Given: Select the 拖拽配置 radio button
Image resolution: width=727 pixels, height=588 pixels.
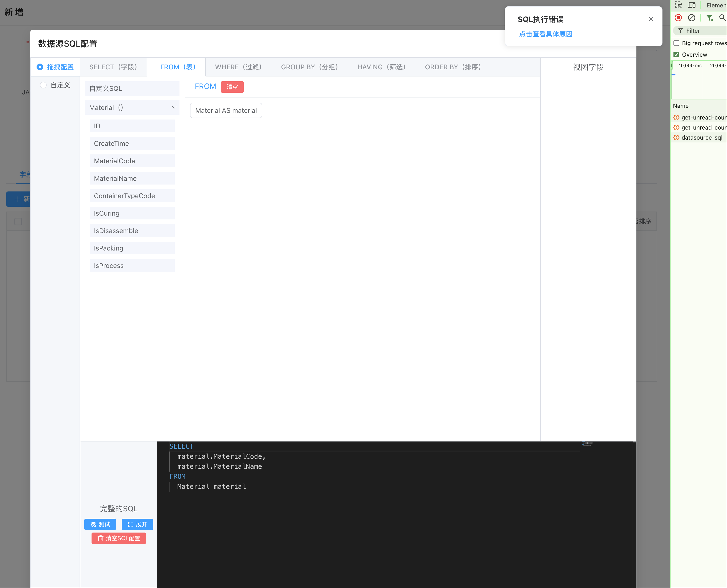Looking at the screenshot, I should [x=40, y=67].
